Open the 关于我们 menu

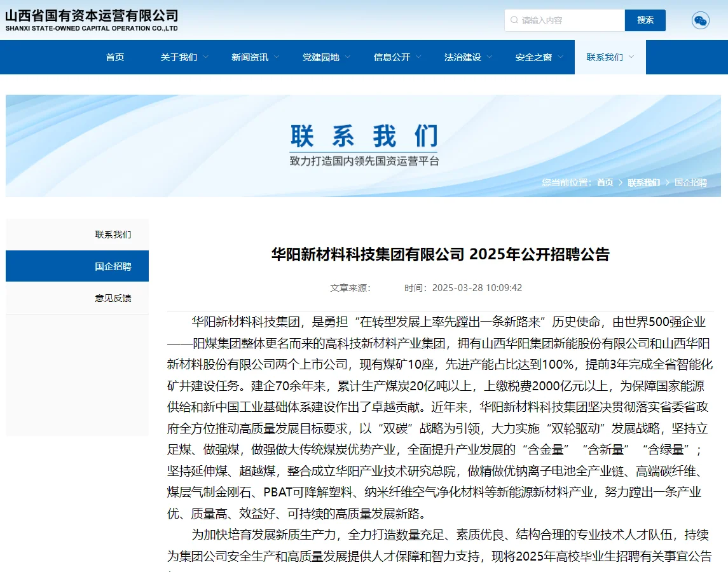click(179, 57)
